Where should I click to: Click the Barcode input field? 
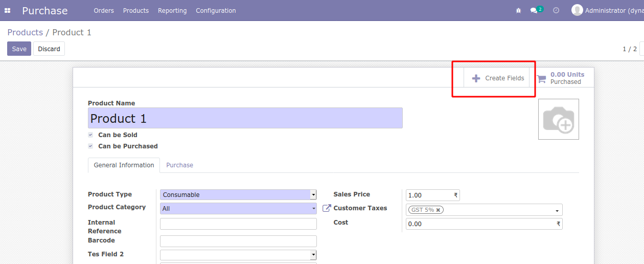(238, 241)
